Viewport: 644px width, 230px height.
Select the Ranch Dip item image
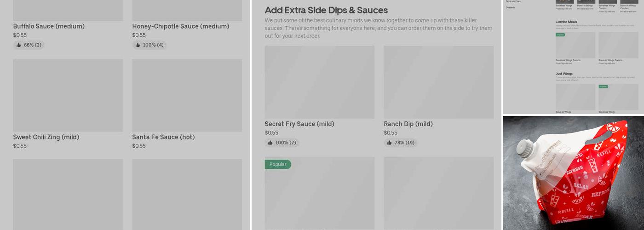pos(438,82)
